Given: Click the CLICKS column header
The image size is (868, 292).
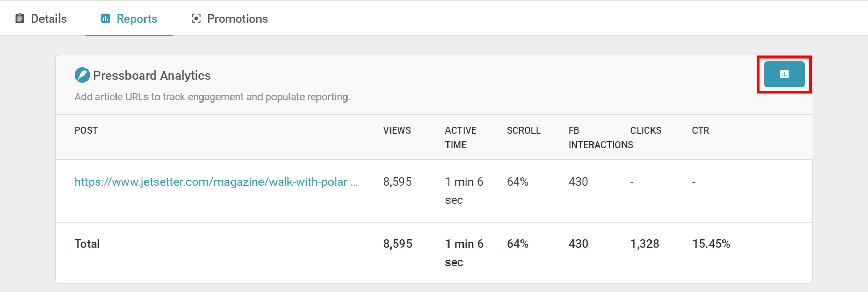Looking at the screenshot, I should pyautogui.click(x=646, y=130).
